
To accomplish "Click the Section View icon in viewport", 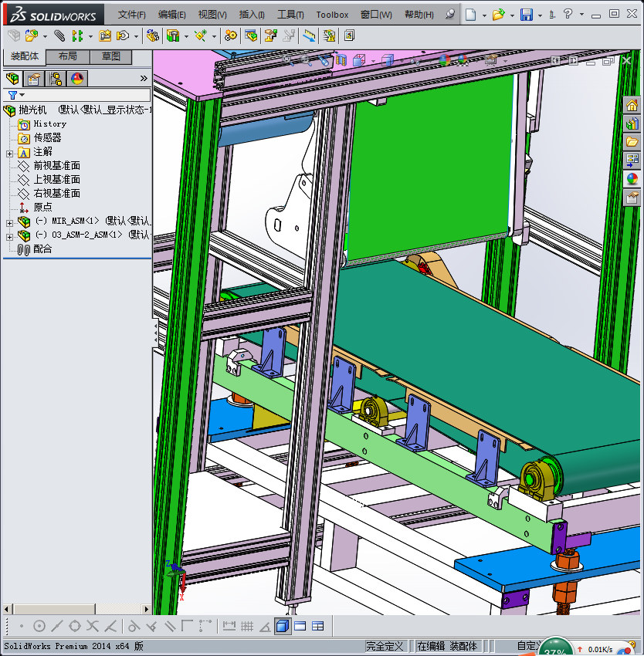I will 341,61.
